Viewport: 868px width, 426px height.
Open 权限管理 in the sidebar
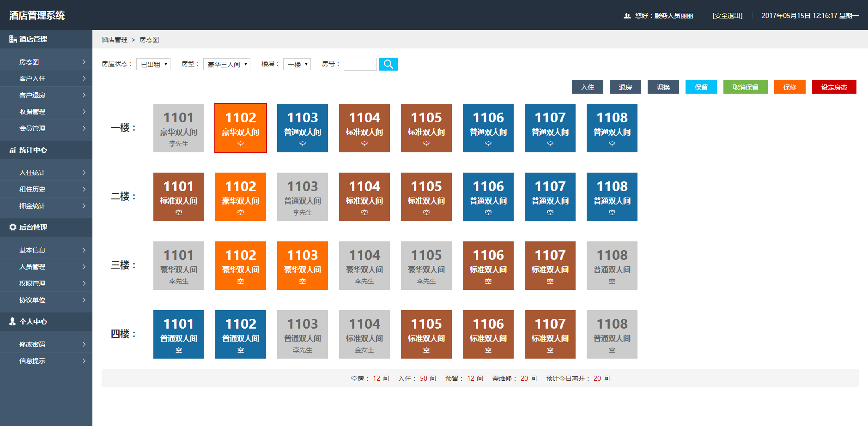[x=46, y=283]
